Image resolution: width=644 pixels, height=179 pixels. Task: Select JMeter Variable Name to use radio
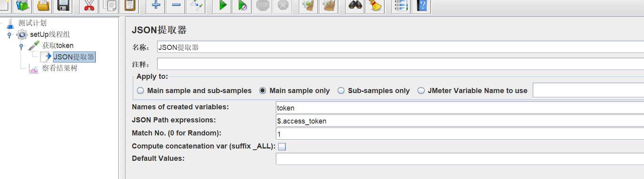pyautogui.click(x=421, y=91)
